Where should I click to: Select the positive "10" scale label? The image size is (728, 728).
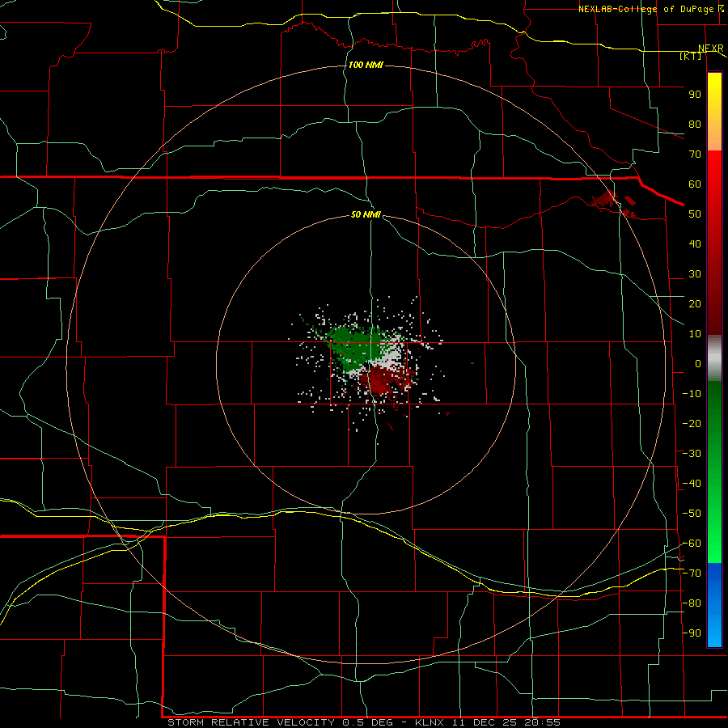coord(695,334)
